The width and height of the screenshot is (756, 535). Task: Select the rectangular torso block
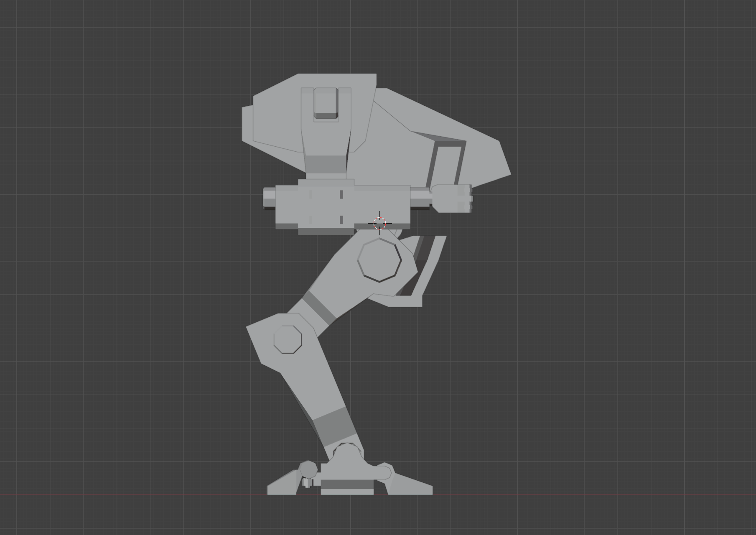pyautogui.click(x=343, y=207)
